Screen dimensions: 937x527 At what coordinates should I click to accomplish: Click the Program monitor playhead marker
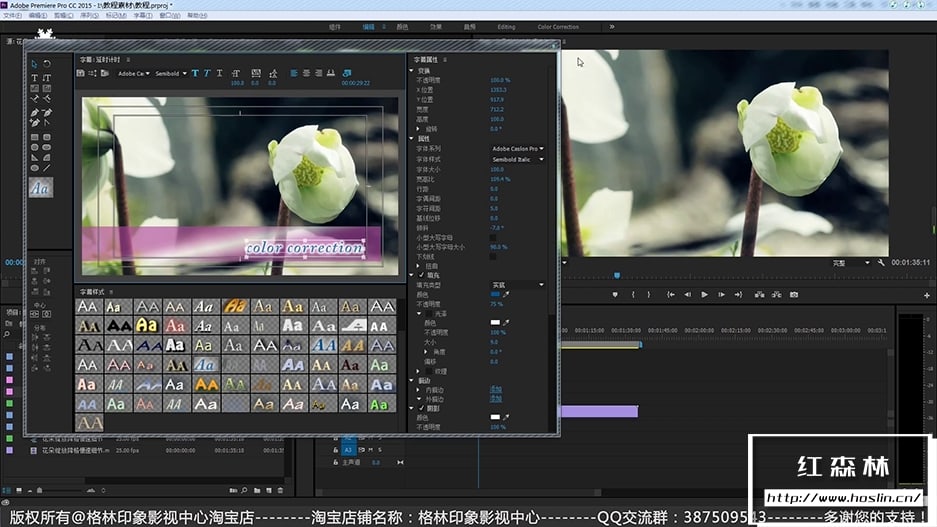coord(617,275)
